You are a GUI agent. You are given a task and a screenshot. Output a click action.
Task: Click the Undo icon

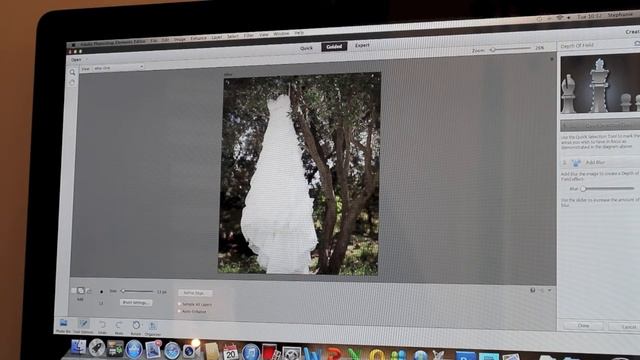102,324
